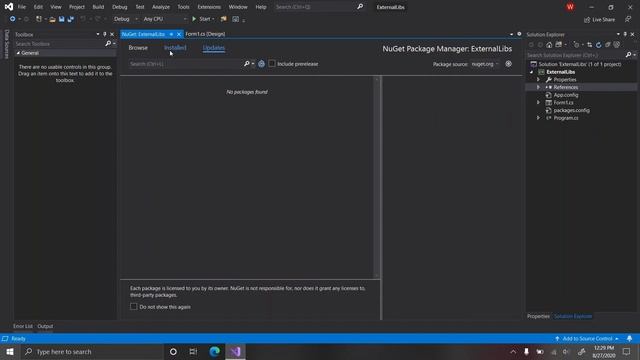The height and width of the screenshot is (360, 640).
Task: Open the Debug configuration dropdown
Action: [x=126, y=19]
